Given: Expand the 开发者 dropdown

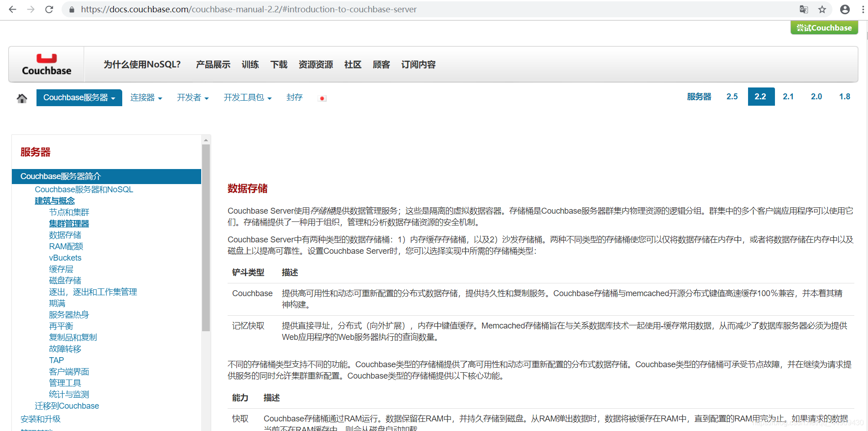Looking at the screenshot, I should (x=192, y=97).
